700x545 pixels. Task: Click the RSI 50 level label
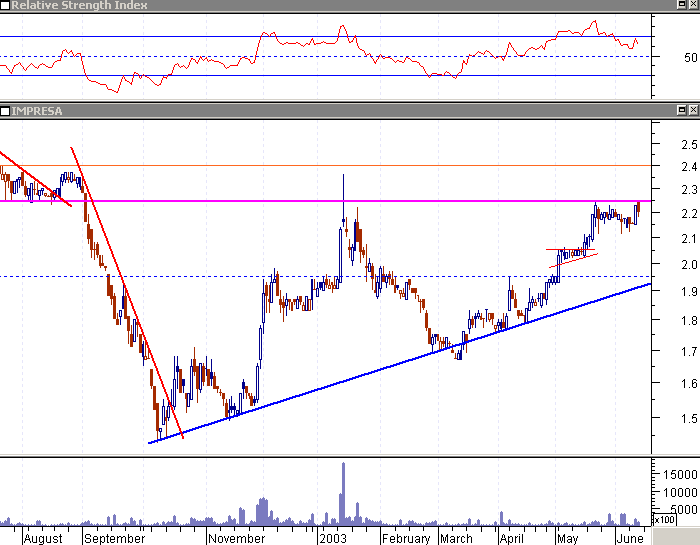pos(690,58)
